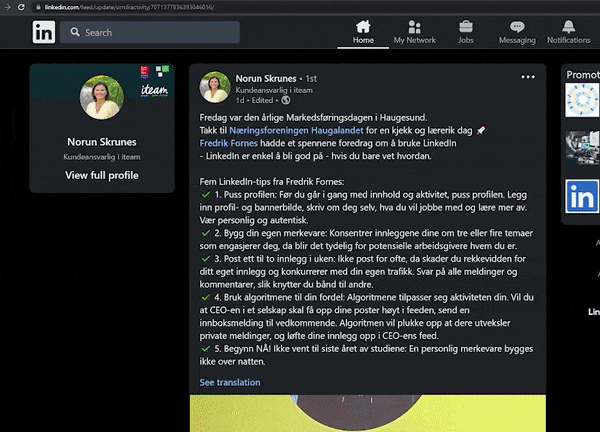Click the browser forward arrow
The image size is (600, 432).
7,7
